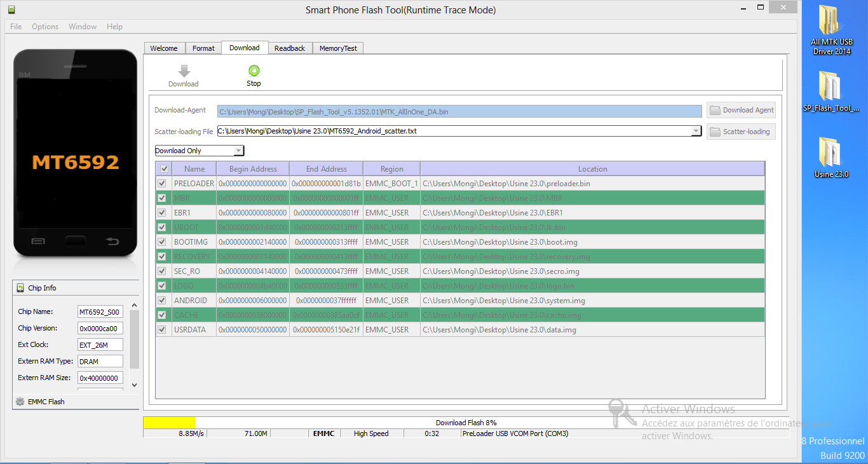Click the data.img location cell
Viewport: 868px width, 464px height.
pos(592,330)
